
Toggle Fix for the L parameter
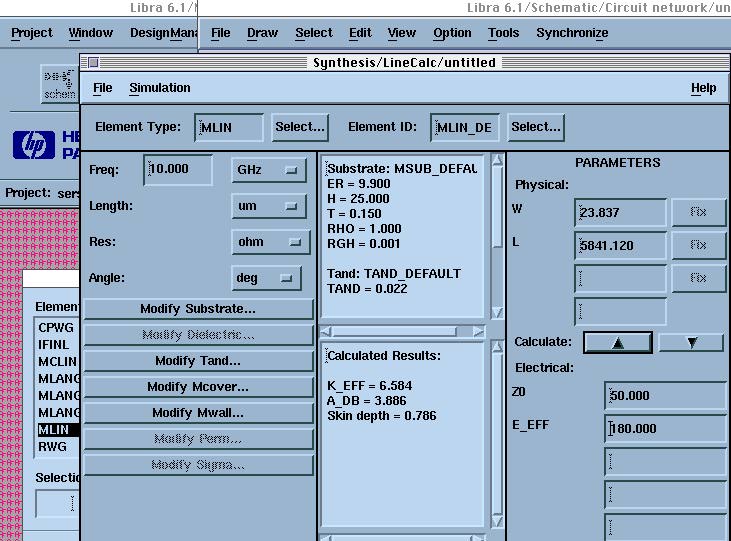point(698,245)
